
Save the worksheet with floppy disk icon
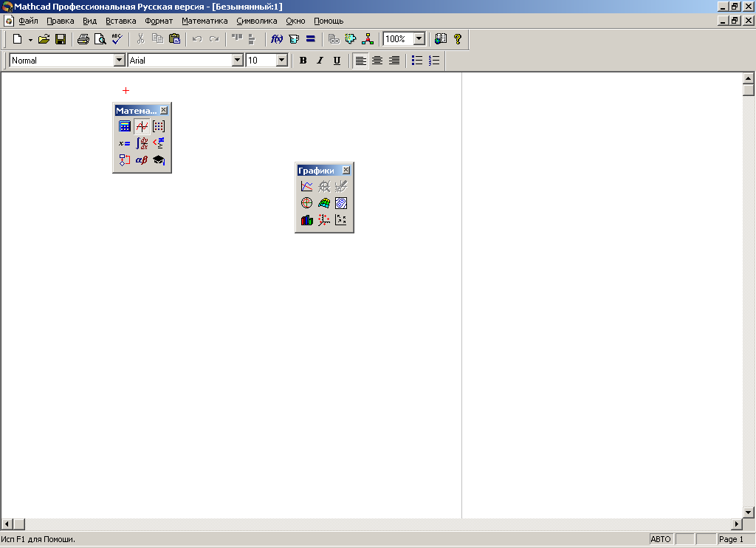61,39
